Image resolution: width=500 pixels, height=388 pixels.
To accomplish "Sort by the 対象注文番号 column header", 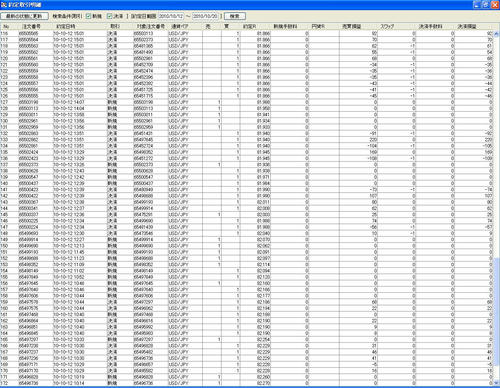I will click(150, 26).
